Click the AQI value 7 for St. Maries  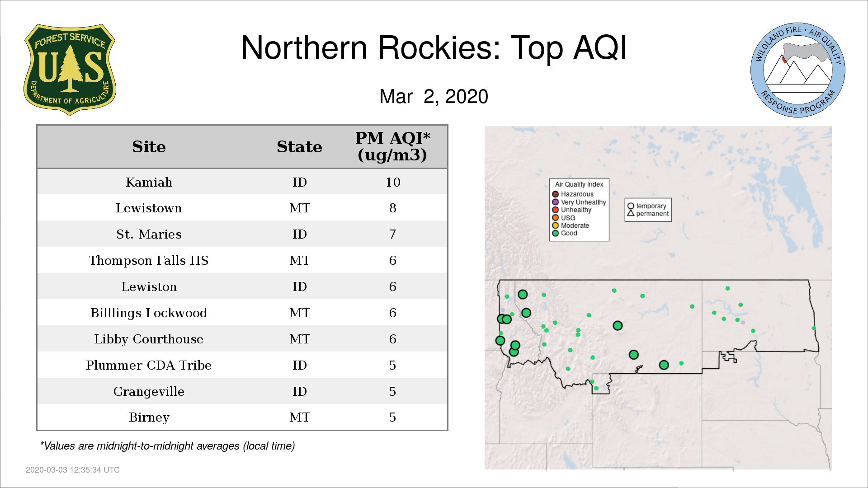point(392,234)
